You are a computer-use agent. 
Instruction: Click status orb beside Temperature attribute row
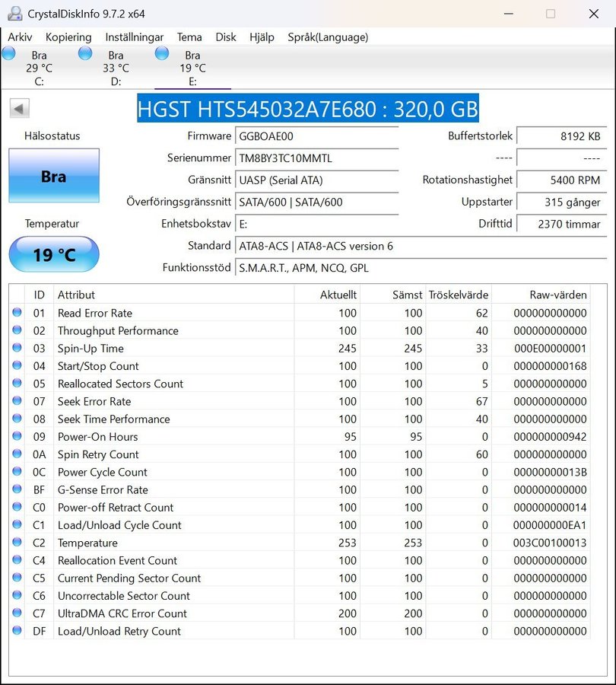[17, 543]
